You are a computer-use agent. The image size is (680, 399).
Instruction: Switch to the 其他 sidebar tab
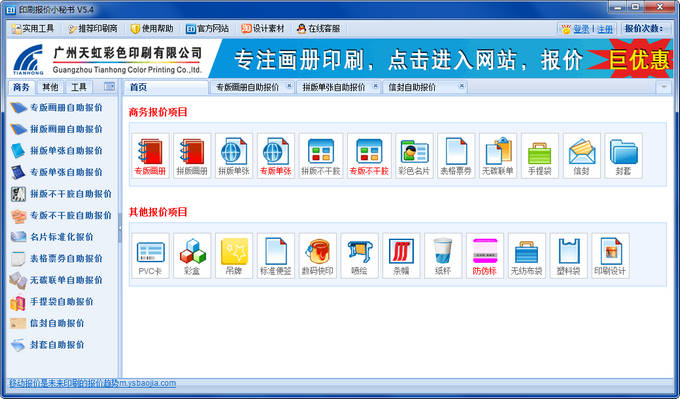pyautogui.click(x=50, y=87)
